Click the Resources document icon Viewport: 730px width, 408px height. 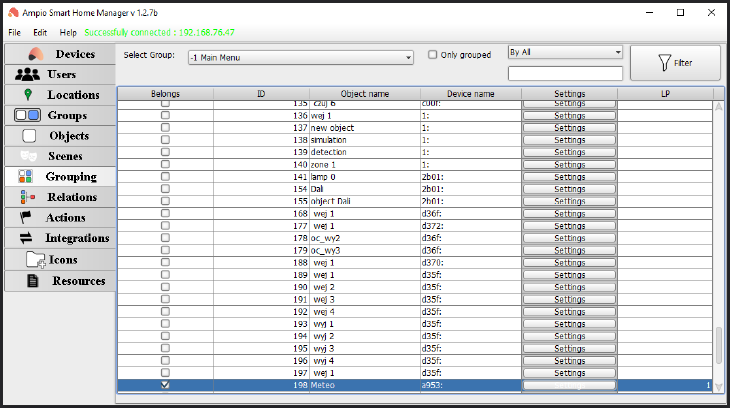[33, 281]
